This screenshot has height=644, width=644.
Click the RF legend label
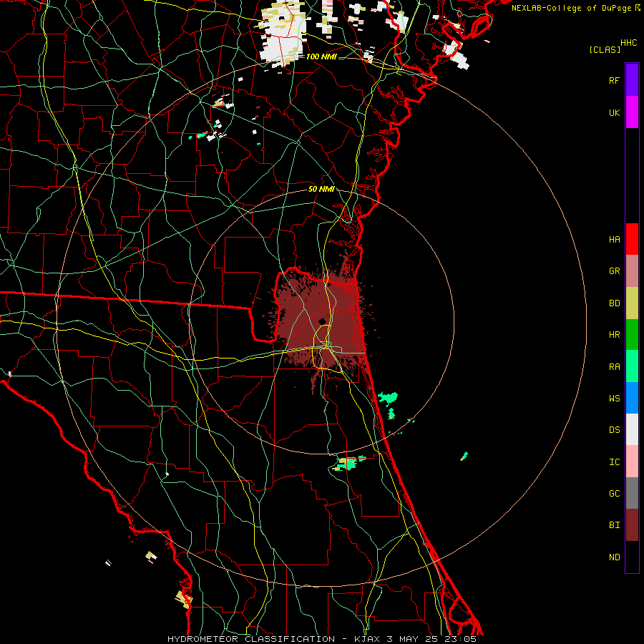pyautogui.click(x=614, y=81)
